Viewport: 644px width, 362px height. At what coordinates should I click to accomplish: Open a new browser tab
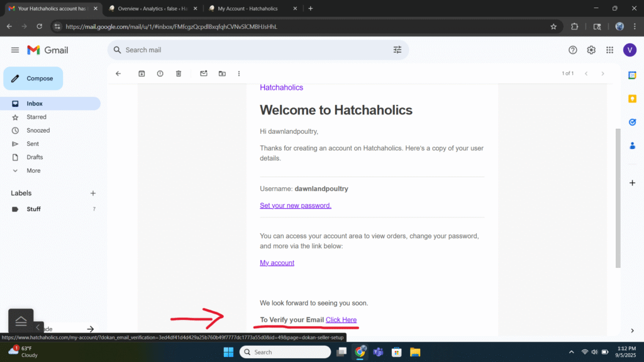pyautogui.click(x=311, y=8)
